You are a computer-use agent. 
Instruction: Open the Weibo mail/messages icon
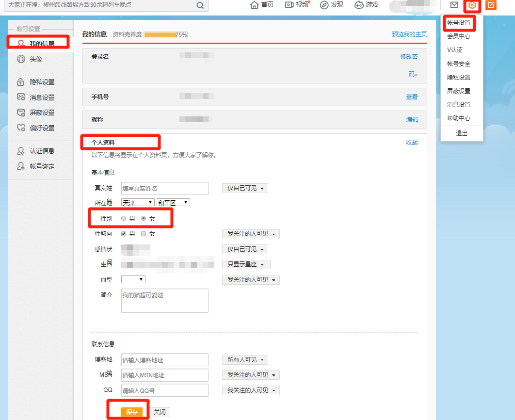(x=453, y=6)
